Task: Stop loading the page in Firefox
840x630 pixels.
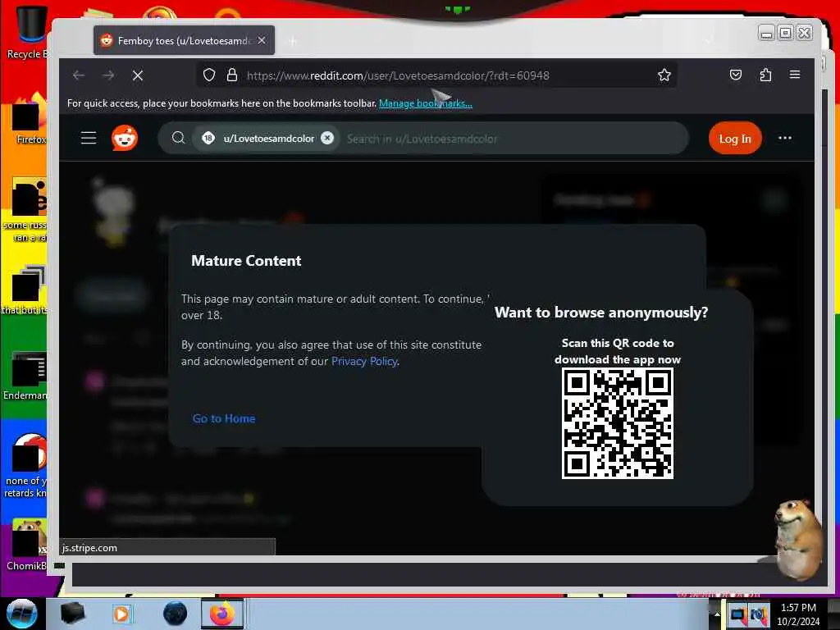Action: (x=138, y=75)
